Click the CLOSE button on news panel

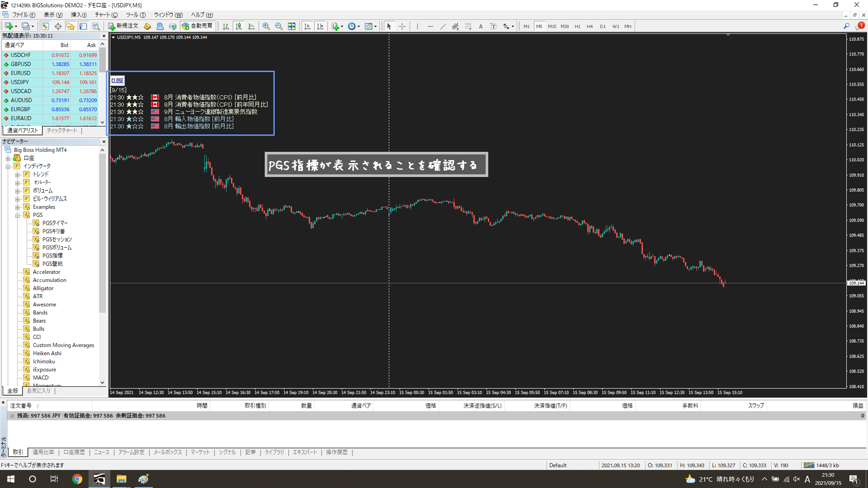point(117,81)
